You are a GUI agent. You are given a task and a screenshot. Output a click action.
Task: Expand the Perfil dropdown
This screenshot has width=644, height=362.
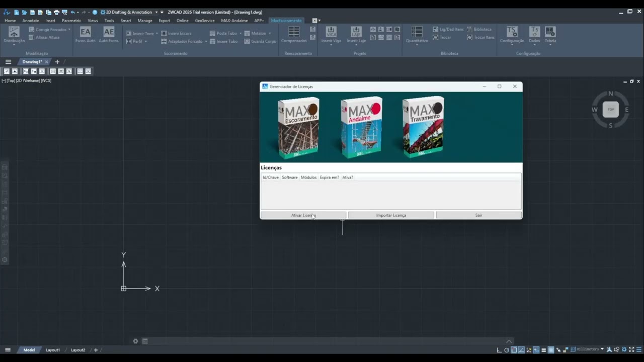pyautogui.click(x=146, y=41)
